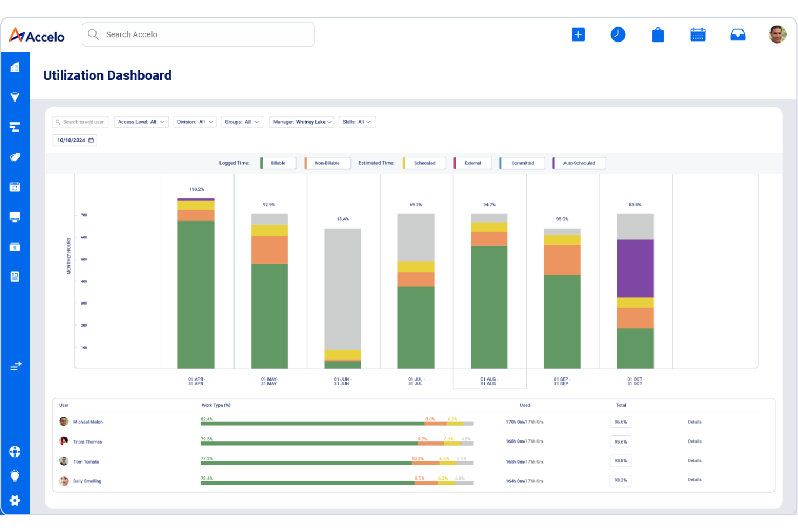The height and width of the screenshot is (532, 798).
Task: Click the 93.2% total for Sally Smelling
Action: [x=621, y=480]
